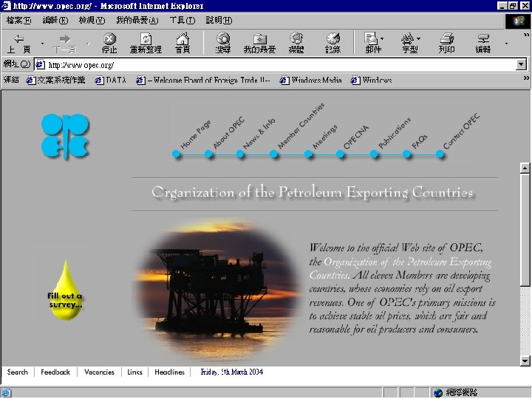Open the Windows links bar shortcut
The width and height of the screenshot is (532, 399).
point(372,80)
